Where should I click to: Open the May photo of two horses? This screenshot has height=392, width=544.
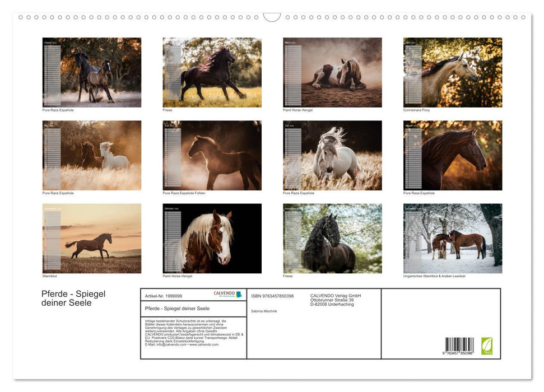[x=92, y=155]
